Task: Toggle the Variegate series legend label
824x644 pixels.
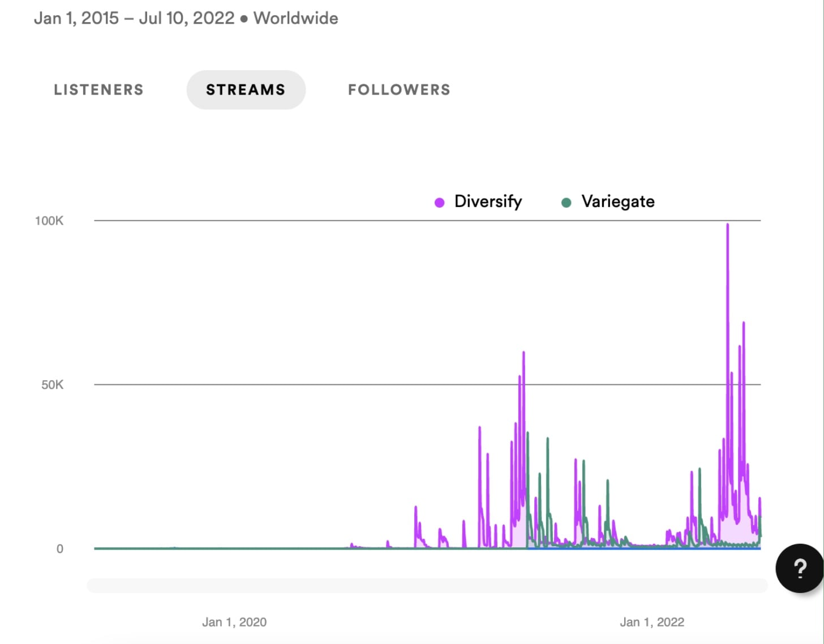Action: [x=617, y=201]
